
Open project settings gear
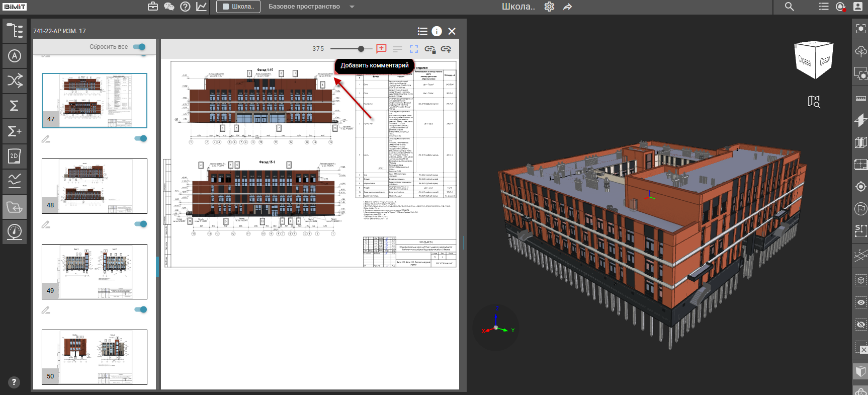coord(549,7)
